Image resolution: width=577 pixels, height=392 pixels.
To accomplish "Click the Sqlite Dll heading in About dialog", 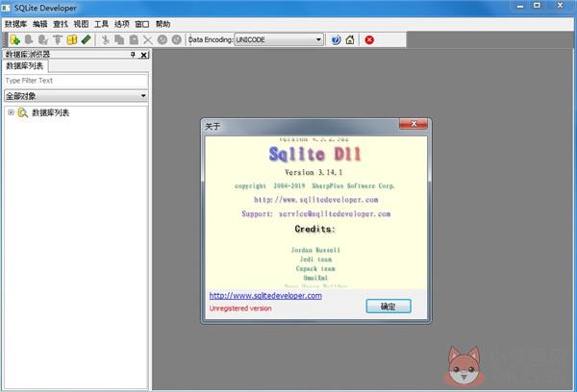I will coord(315,154).
